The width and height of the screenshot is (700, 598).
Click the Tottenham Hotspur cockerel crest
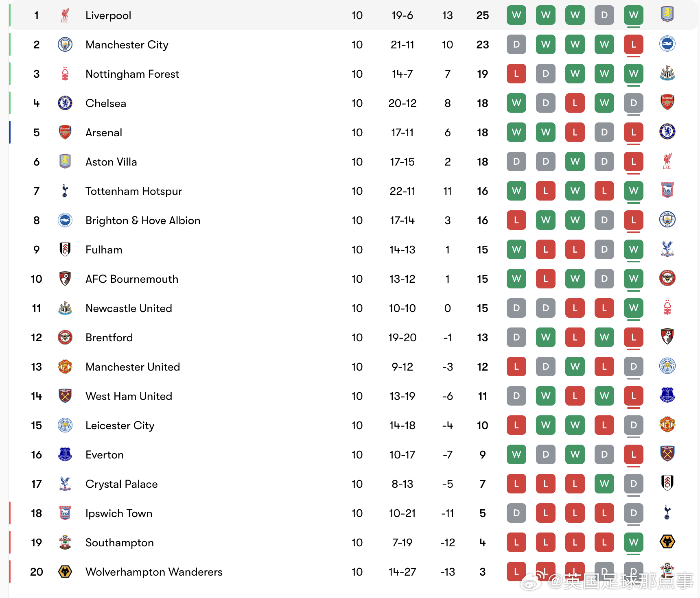click(65, 191)
